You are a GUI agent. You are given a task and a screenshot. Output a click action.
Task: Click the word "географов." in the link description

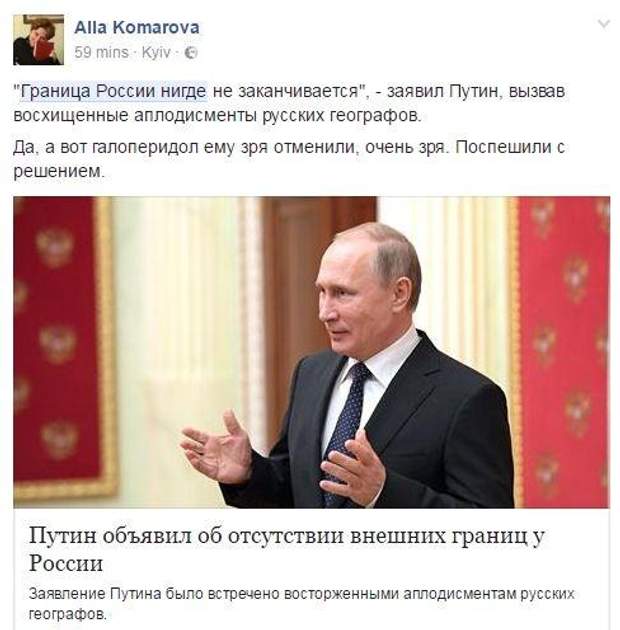(68, 614)
